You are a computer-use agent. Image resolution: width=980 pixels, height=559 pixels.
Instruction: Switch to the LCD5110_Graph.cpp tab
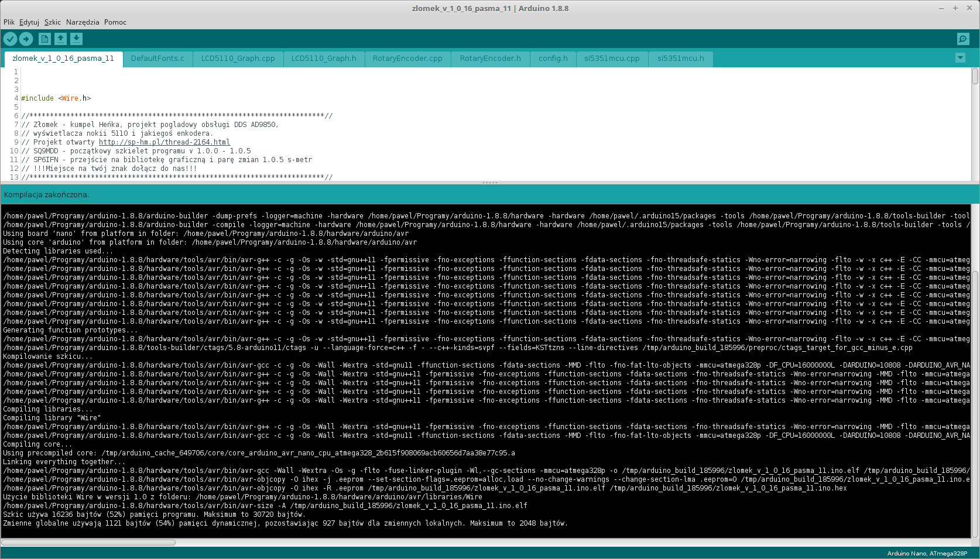click(238, 59)
